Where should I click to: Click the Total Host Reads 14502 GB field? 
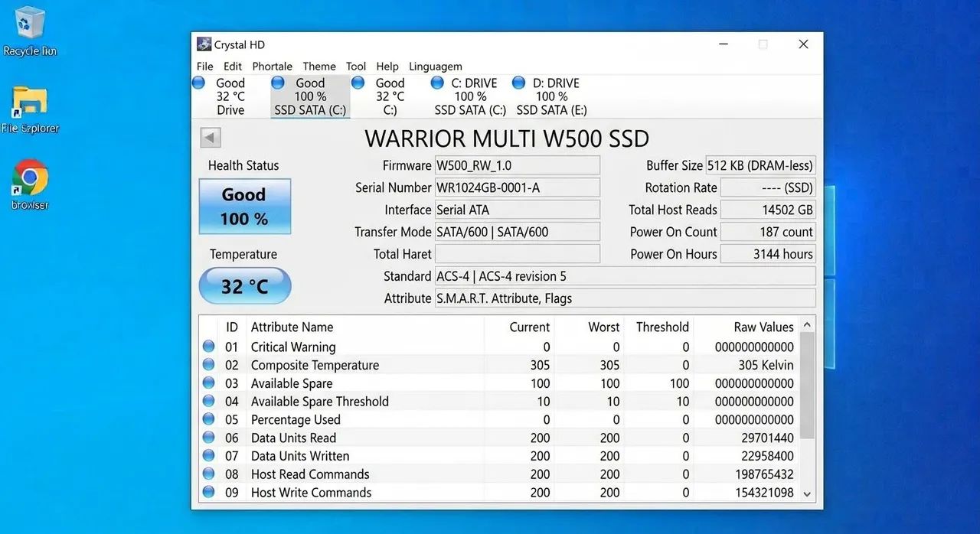click(768, 210)
